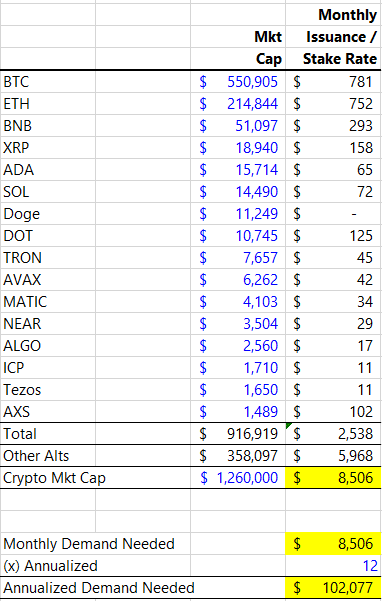Image resolution: width=382 pixels, height=601 pixels.
Task: Select BNB monthly issuance value 293
Action: [333, 126]
